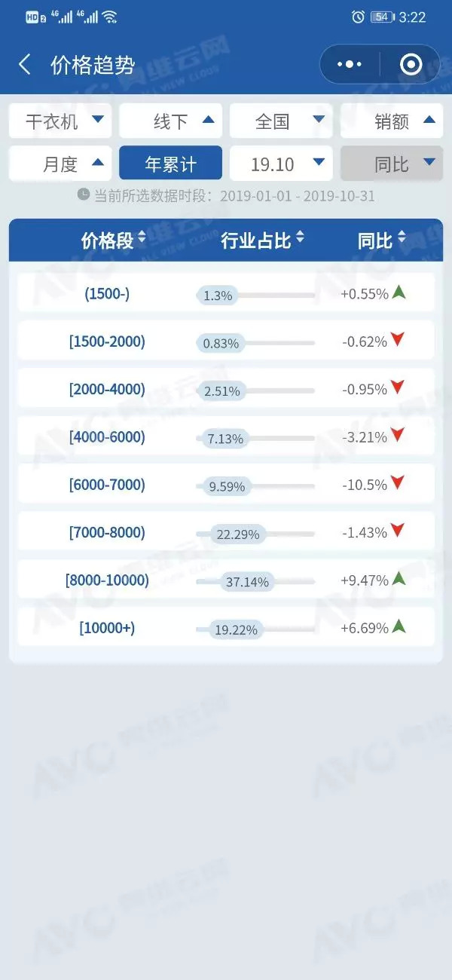Image resolution: width=452 pixels, height=980 pixels.
Task: Toggle the 年累计 cumulative button
Action: point(170,164)
